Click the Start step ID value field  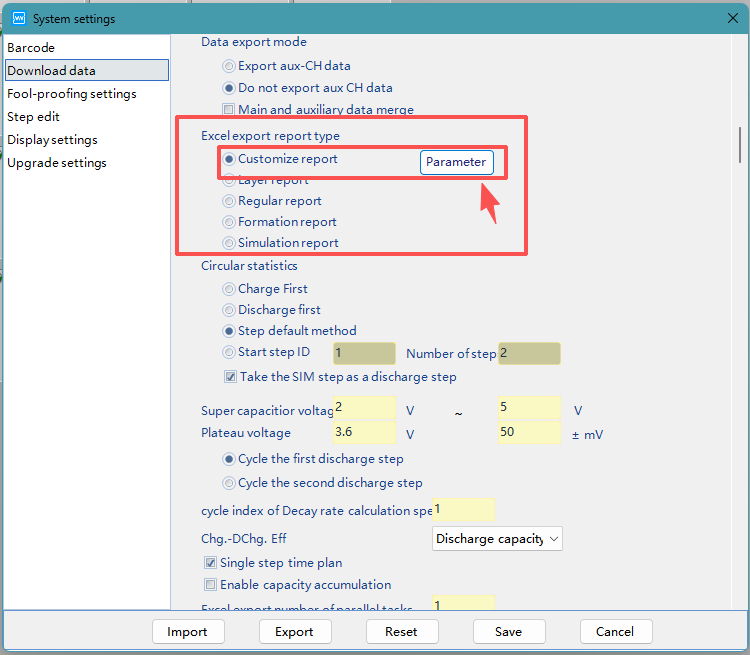[x=364, y=354]
